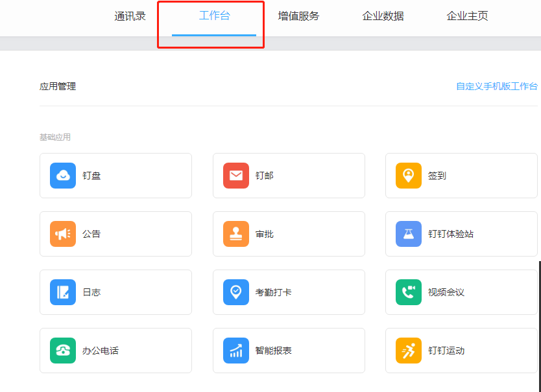Click the 钉邮 app label
541x392 pixels.
coord(264,176)
